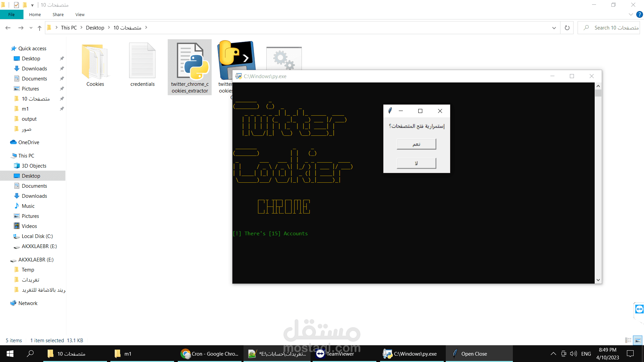644x362 pixels.
Task: Click the feather icon on dialog
Action: pos(390,111)
